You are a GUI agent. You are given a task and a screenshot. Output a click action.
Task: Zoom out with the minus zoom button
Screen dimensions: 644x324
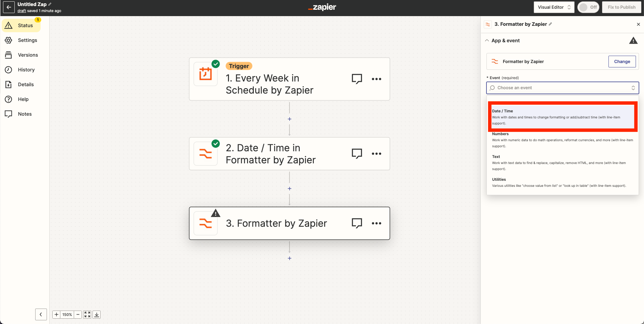tap(78, 314)
